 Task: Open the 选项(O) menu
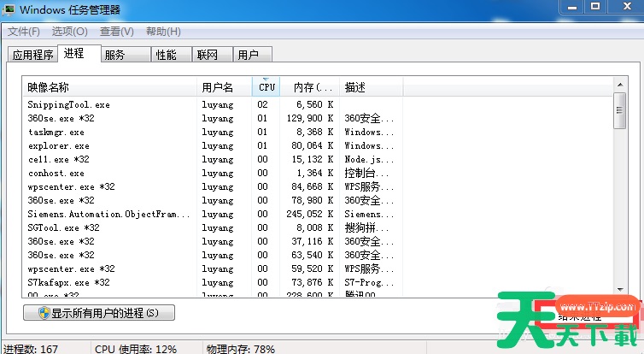(x=69, y=32)
